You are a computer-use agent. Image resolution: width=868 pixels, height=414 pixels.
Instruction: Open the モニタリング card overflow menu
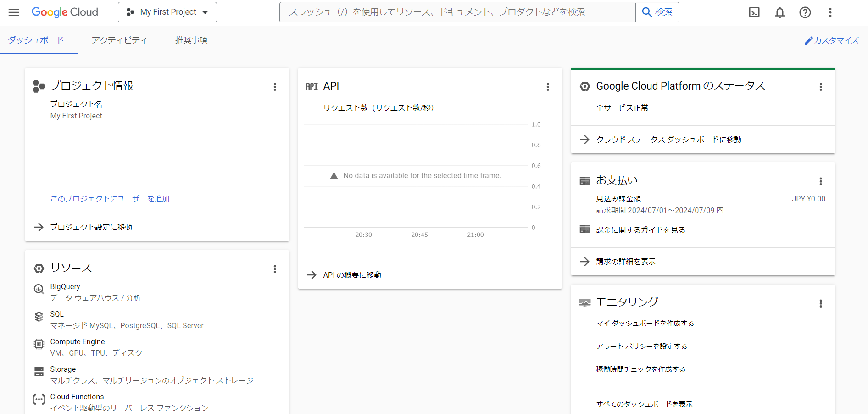(x=821, y=303)
